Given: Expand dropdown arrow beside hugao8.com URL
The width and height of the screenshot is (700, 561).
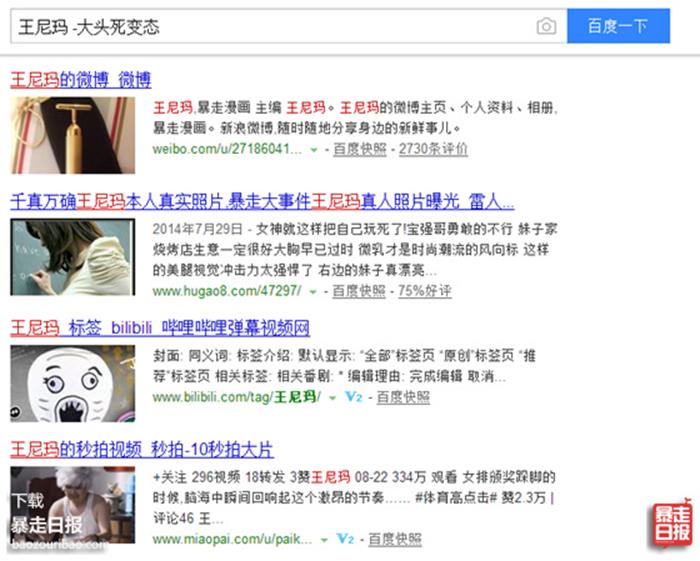Looking at the screenshot, I should (313, 292).
